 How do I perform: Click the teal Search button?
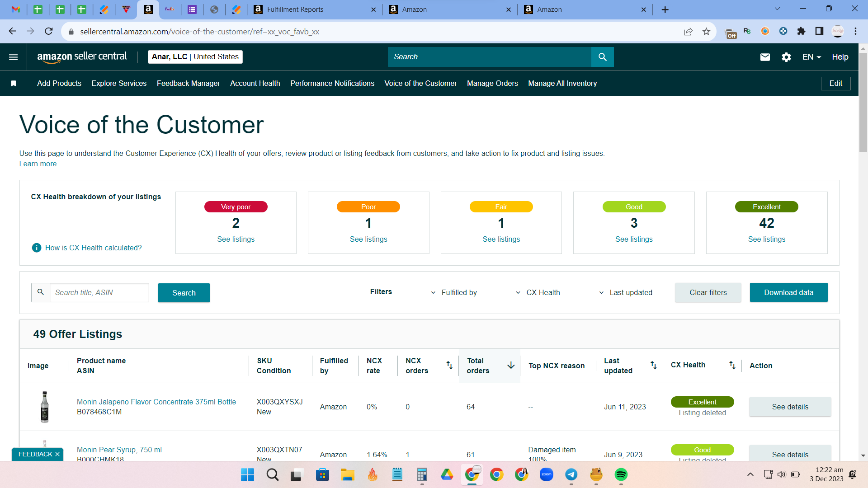click(184, 293)
